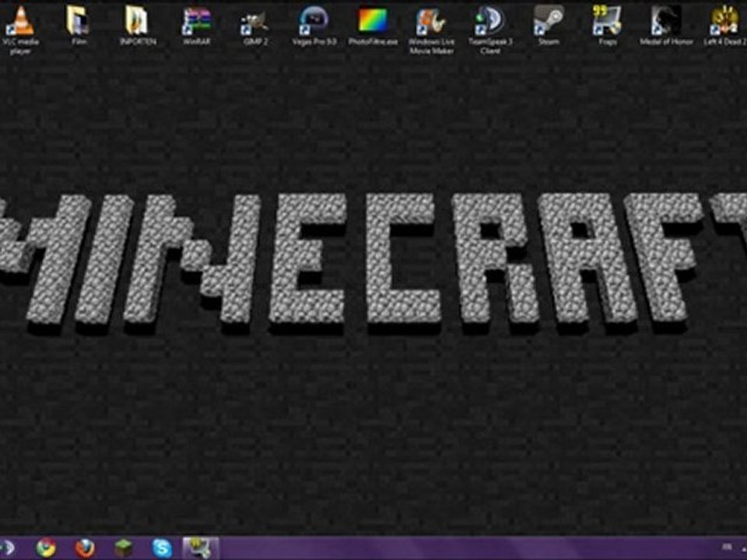Launch TeamSpeak 3 Client shortcut

(x=490, y=29)
